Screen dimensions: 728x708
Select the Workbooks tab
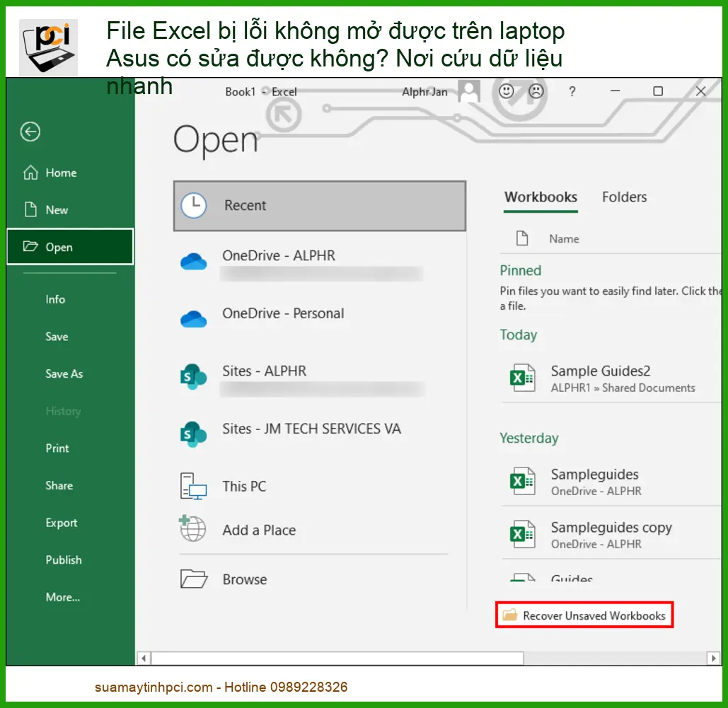pyautogui.click(x=541, y=197)
